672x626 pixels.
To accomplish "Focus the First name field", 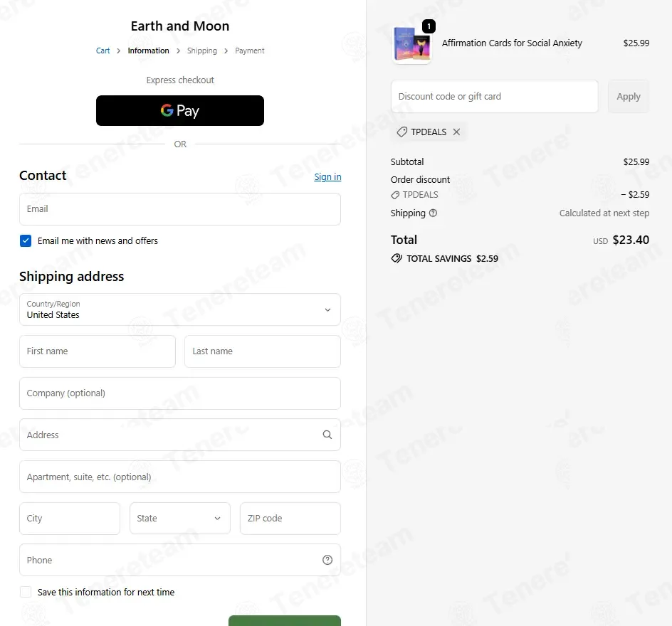I will point(98,351).
